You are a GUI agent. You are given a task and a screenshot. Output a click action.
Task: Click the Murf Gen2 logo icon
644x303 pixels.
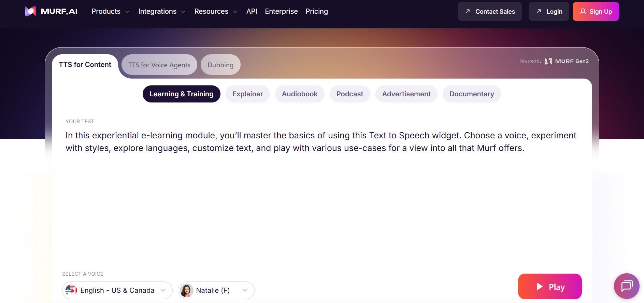[x=548, y=61]
